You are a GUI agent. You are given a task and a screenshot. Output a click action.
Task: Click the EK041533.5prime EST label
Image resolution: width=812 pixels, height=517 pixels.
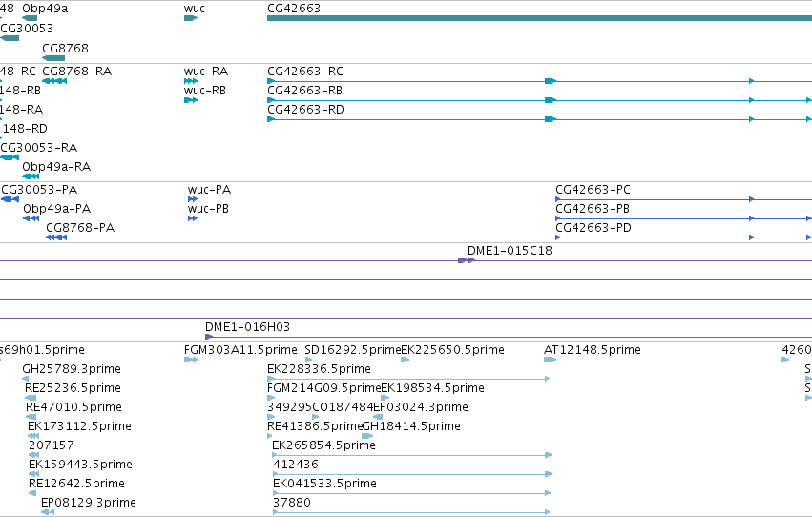tap(324, 484)
